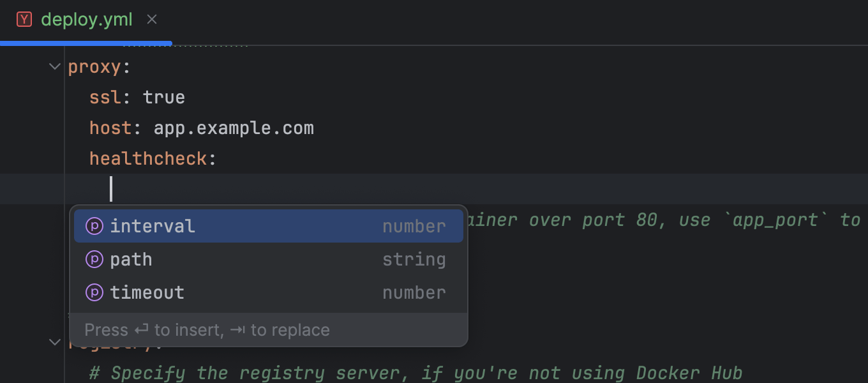The height and width of the screenshot is (383, 868).
Task: Place cursor on the ssl key
Action: click(x=105, y=97)
